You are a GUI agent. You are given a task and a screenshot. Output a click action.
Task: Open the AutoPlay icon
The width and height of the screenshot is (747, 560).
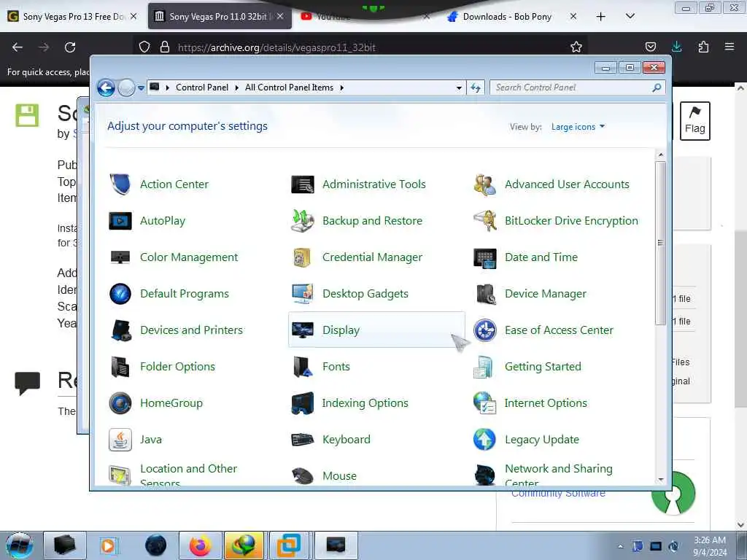point(120,221)
